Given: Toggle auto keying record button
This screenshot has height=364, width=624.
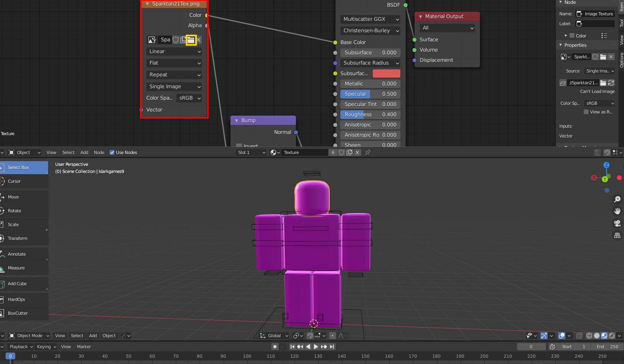Looking at the screenshot, I should [275, 347].
